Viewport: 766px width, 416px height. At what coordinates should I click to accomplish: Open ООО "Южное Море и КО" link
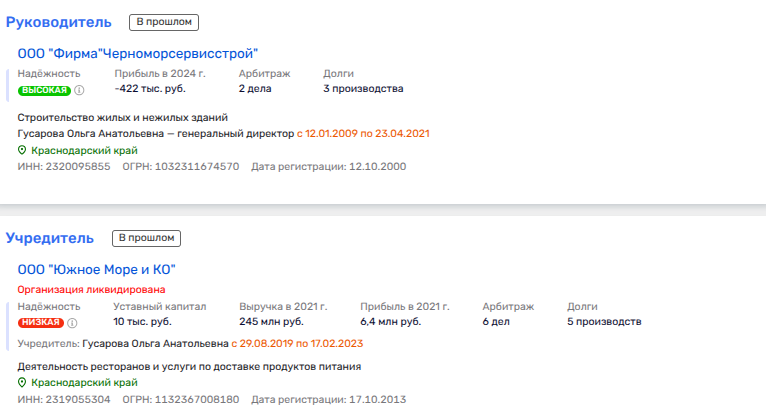pos(97,269)
